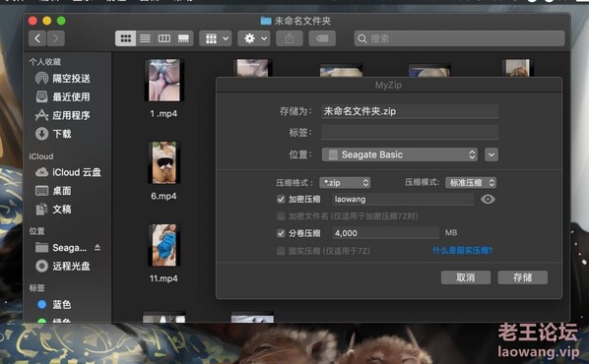This screenshot has height=364, width=589.
Task: Switch Finder to icon view
Action: pyautogui.click(x=125, y=38)
